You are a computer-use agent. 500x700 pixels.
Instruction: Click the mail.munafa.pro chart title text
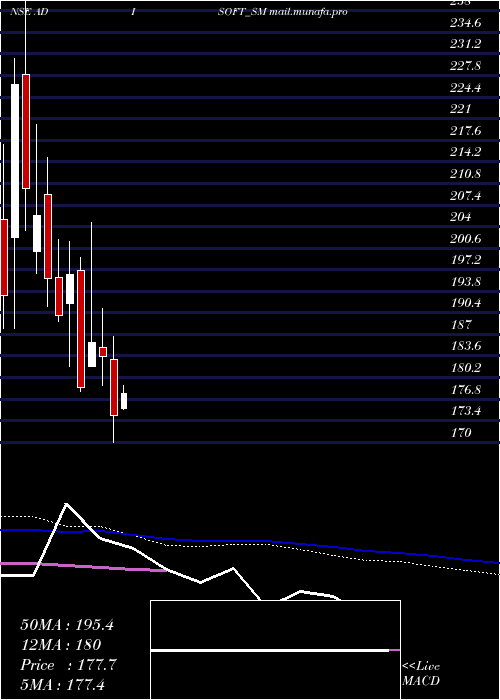[x=308, y=12]
